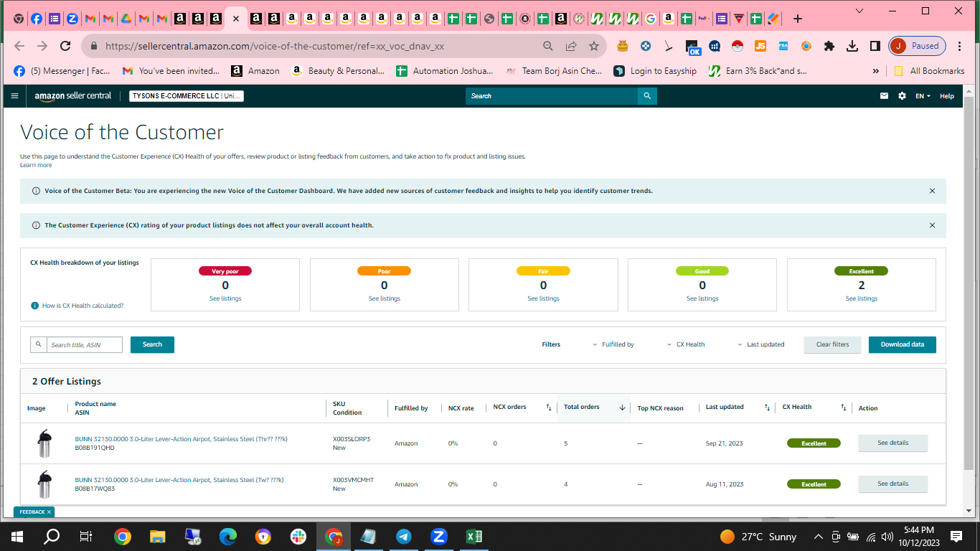Click the Clear filters button
980x551 pixels.
click(832, 344)
